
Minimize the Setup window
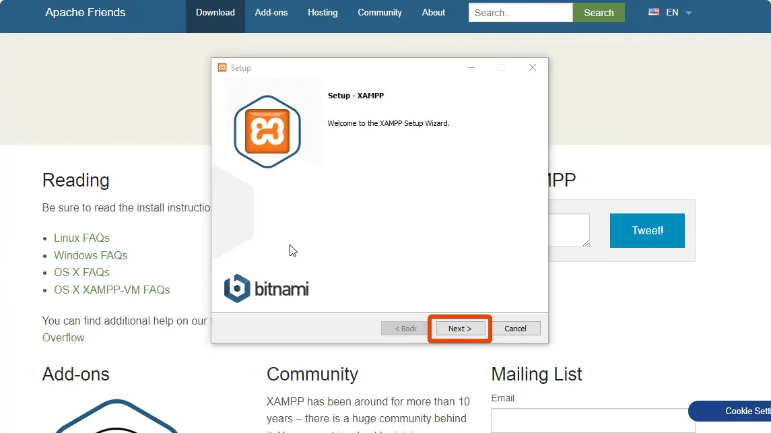469,68
